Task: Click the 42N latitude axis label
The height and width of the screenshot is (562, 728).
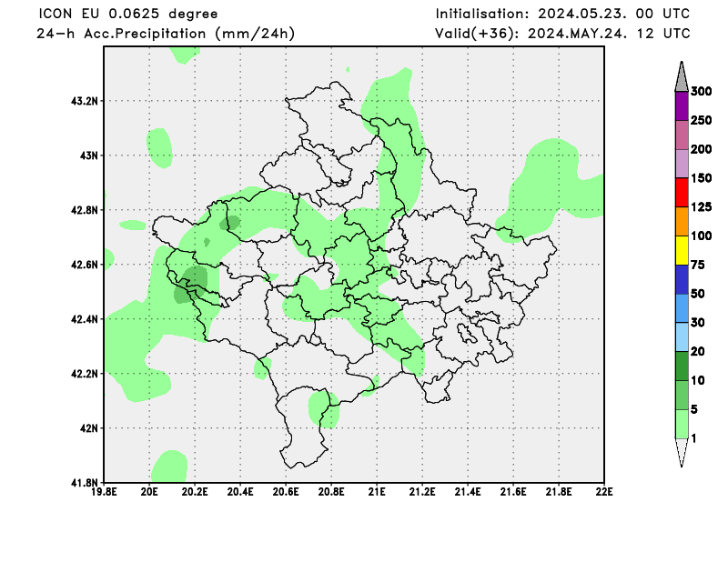Action: [x=89, y=428]
